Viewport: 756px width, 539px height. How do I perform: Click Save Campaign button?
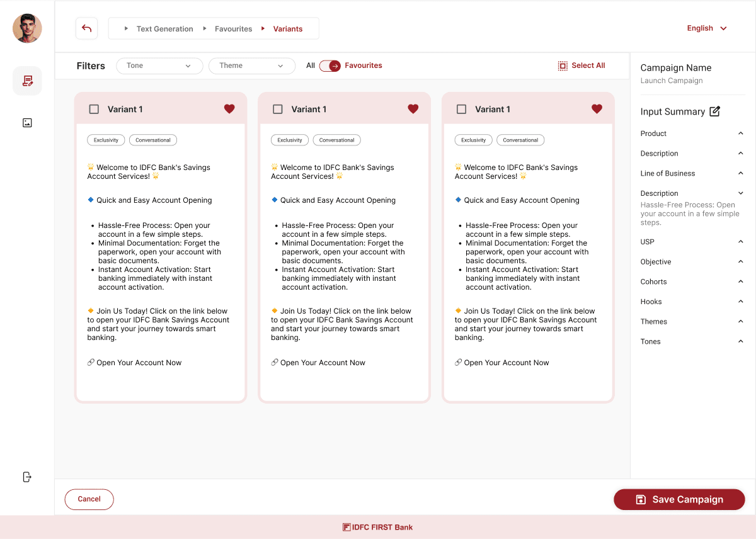(x=679, y=499)
